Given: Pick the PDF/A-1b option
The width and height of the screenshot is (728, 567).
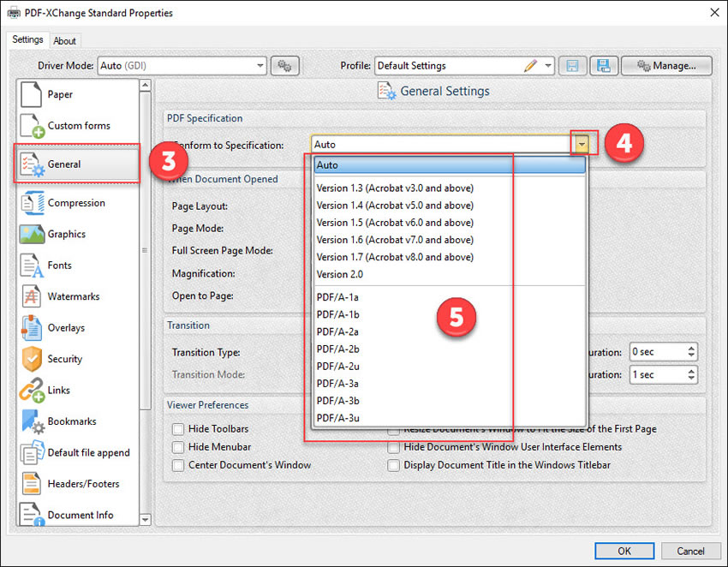Looking at the screenshot, I should (x=450, y=314).
